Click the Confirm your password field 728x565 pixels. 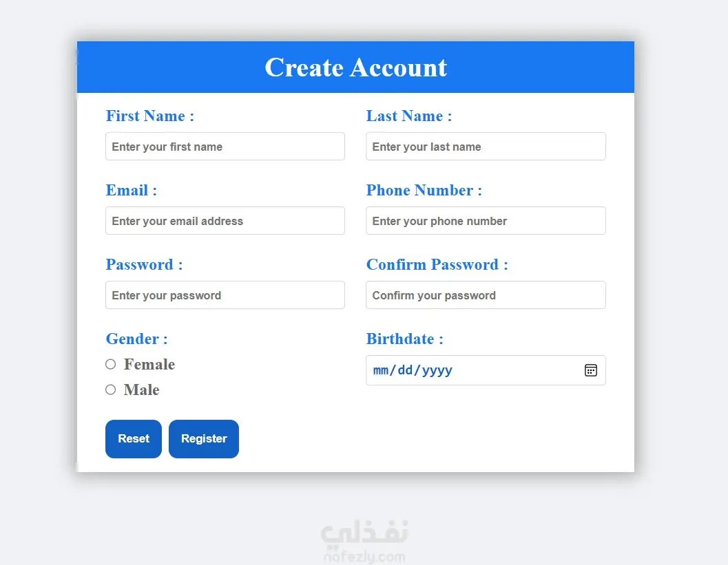486,295
